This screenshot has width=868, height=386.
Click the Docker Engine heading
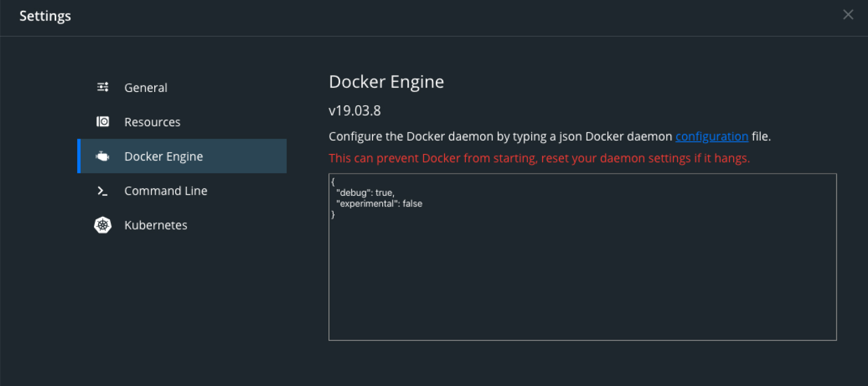pos(386,82)
